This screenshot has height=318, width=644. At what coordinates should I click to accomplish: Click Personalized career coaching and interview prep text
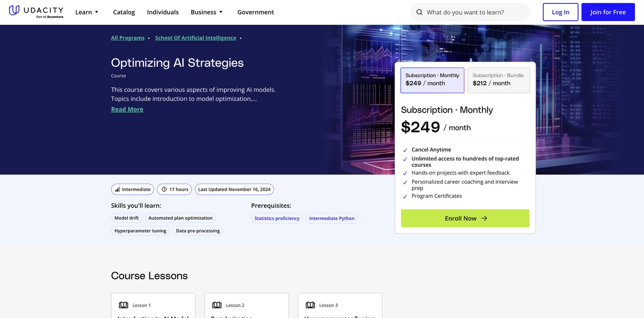click(464, 185)
